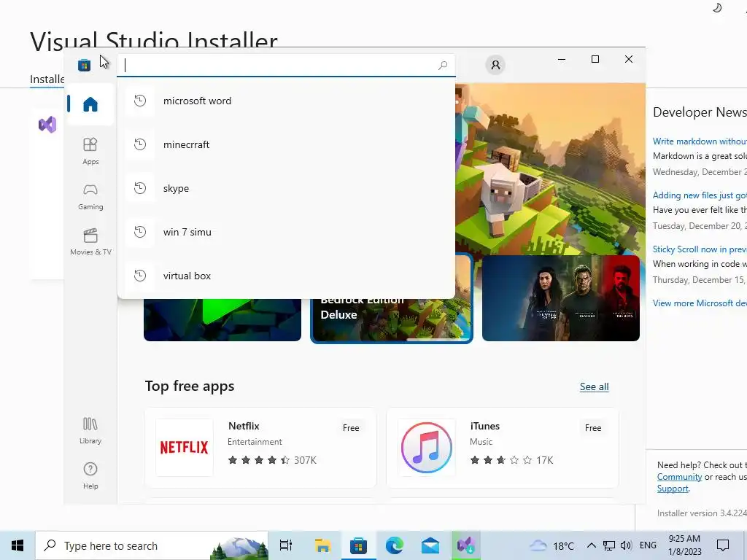This screenshot has width=747, height=560.
Task: Open the volume speaker tray icon
Action: point(626,545)
